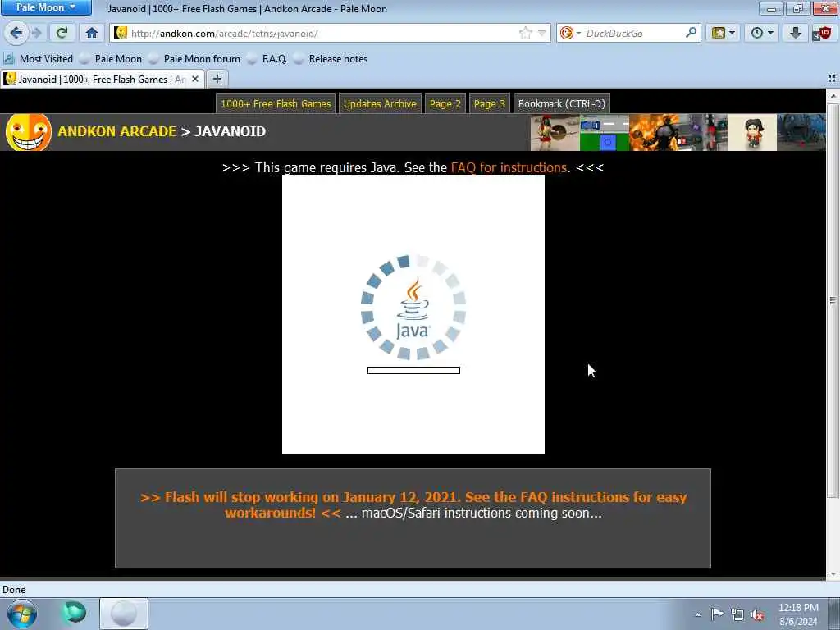Open the fiery explosion game thumbnail
The height and width of the screenshot is (630, 840).
click(x=654, y=132)
